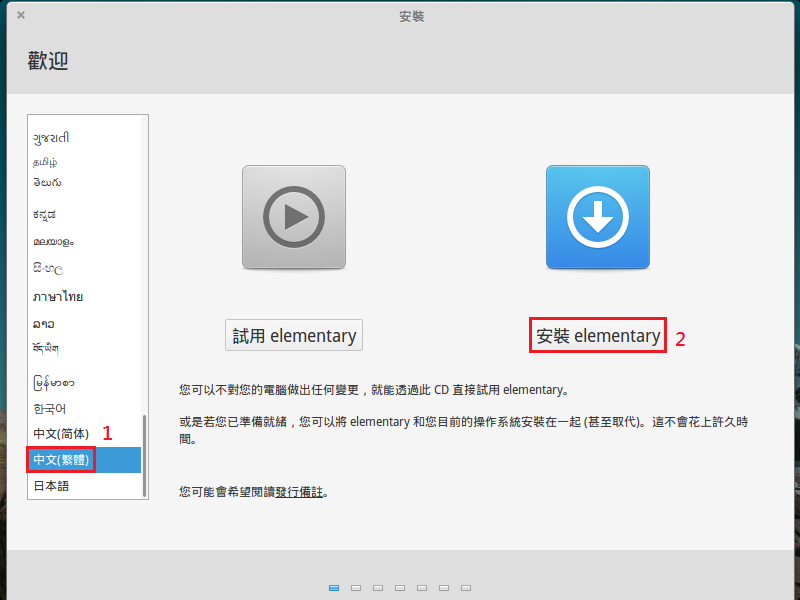Close the installer window with the X
The image size is (800, 600).
click(x=21, y=15)
